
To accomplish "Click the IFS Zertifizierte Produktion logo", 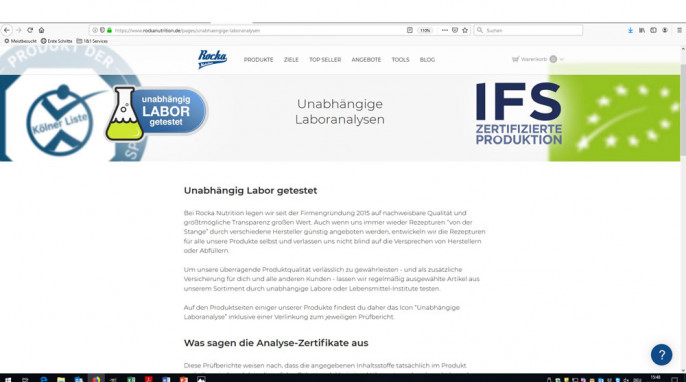I will point(518,114).
